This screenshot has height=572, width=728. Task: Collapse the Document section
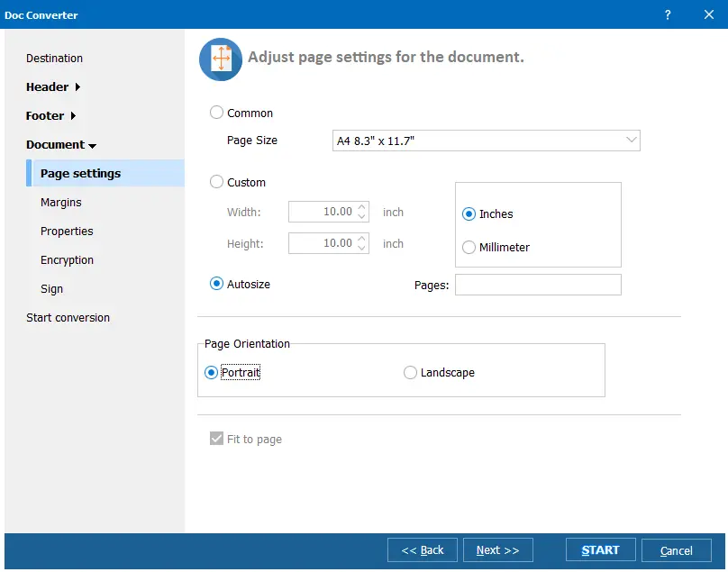click(x=61, y=145)
